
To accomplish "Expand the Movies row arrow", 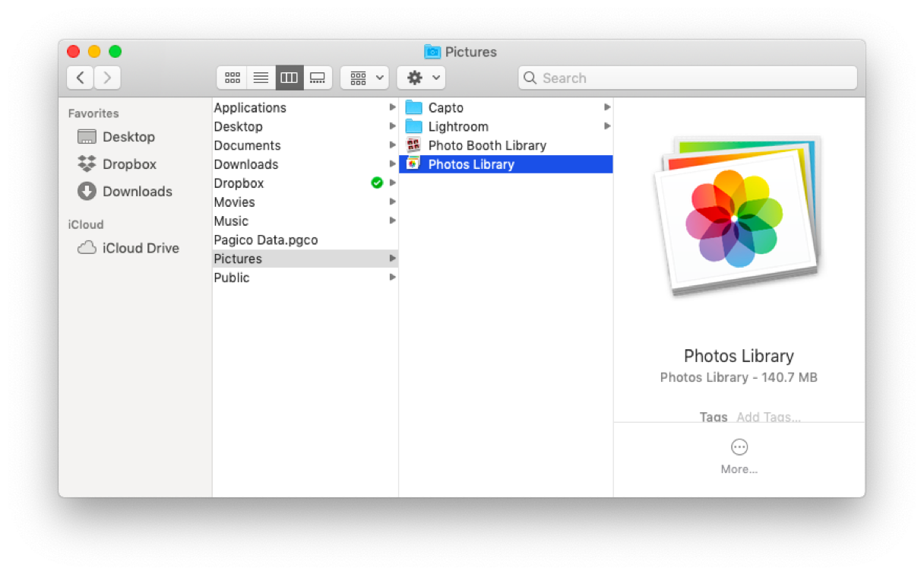I will pos(393,202).
